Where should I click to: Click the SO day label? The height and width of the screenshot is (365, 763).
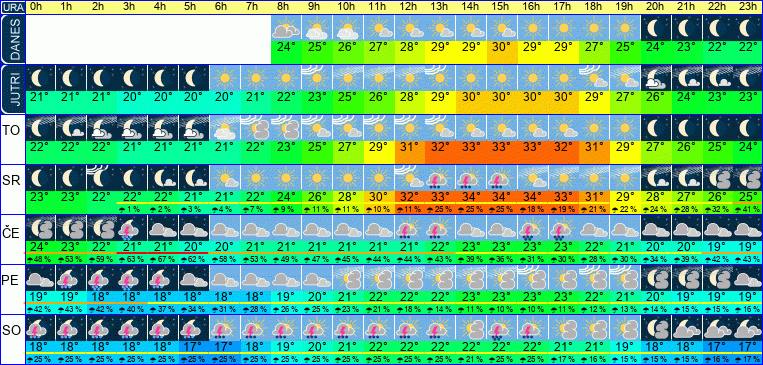pyautogui.click(x=11, y=331)
